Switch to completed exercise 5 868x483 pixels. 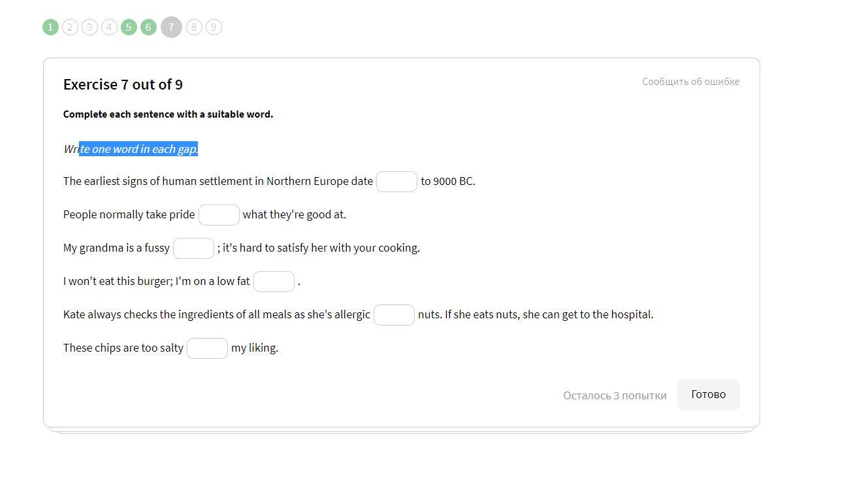coord(129,27)
